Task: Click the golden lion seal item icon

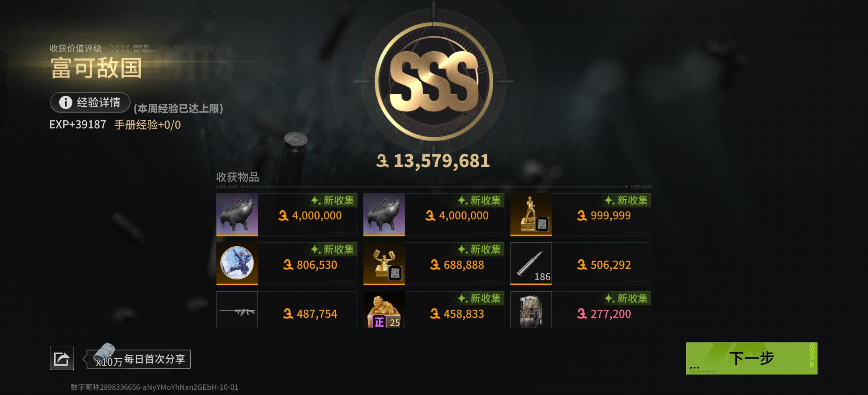Action: tap(384, 310)
